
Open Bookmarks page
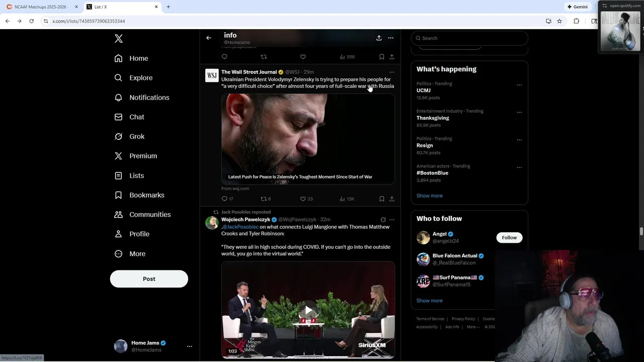(x=139, y=195)
